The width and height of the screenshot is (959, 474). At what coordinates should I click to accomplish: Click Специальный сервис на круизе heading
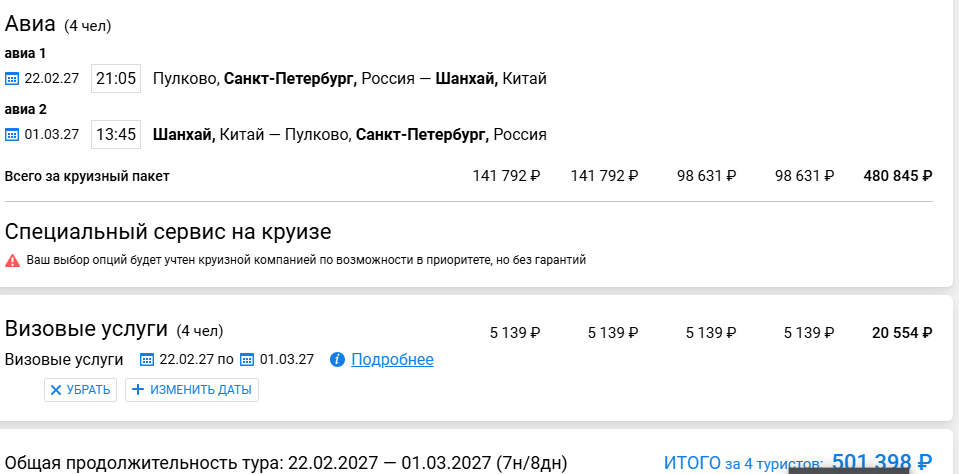pos(168,232)
